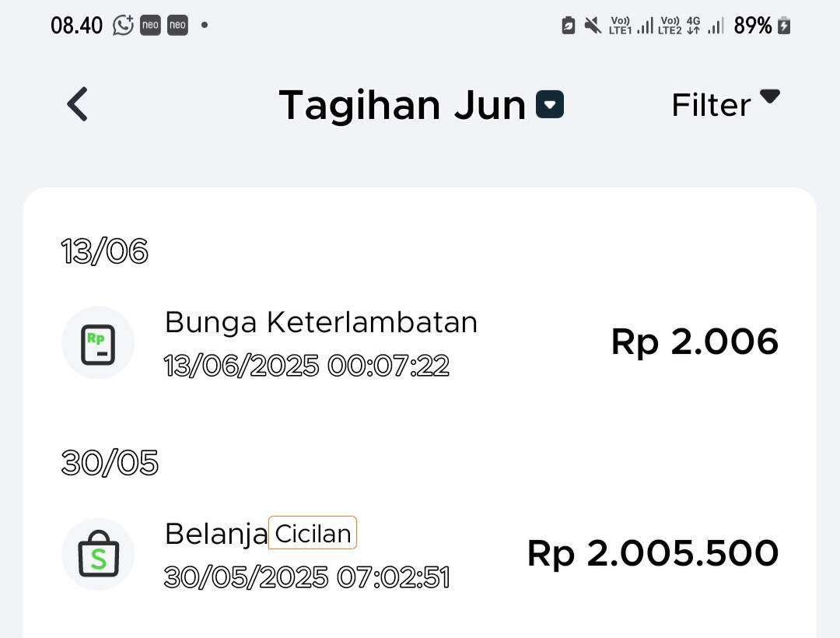Open the Belanja transaction entry
The image size is (840, 638).
[420, 554]
